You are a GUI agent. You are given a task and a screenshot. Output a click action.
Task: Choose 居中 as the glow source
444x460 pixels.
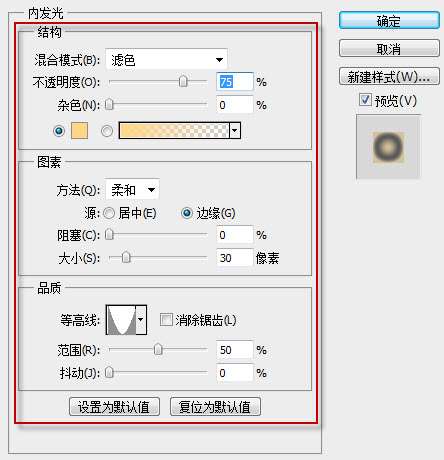[109, 213]
